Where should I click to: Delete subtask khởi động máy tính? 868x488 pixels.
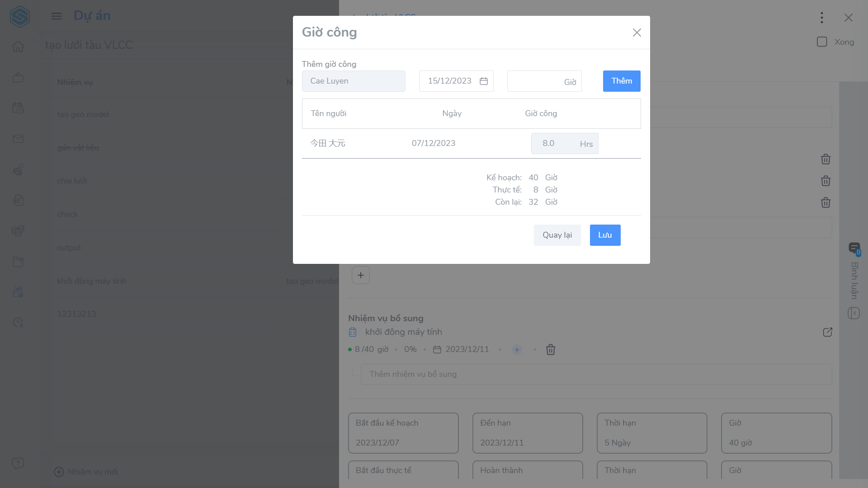[x=551, y=350]
